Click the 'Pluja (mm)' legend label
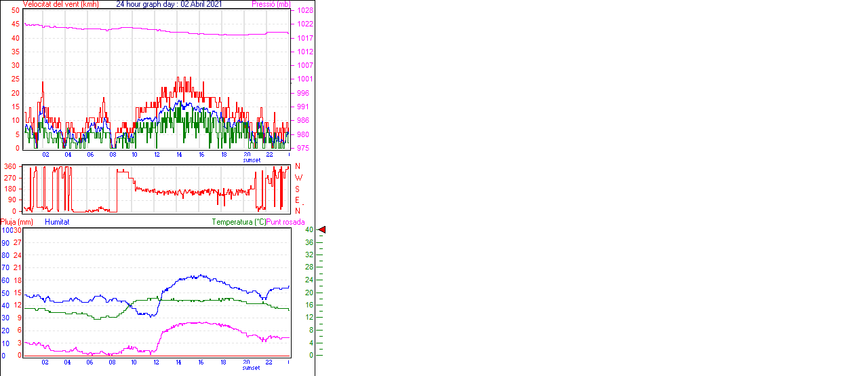868x376 pixels. click(17, 222)
